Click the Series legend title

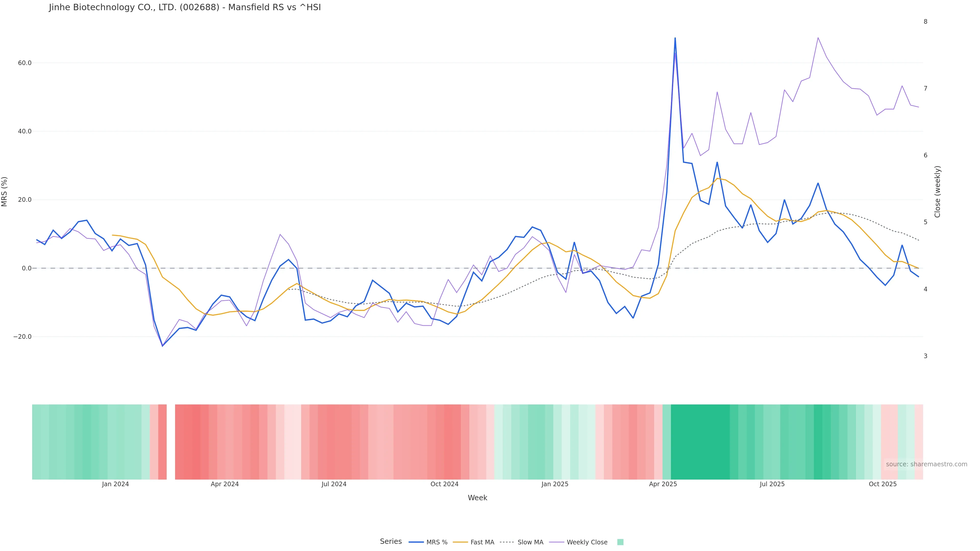tap(391, 542)
